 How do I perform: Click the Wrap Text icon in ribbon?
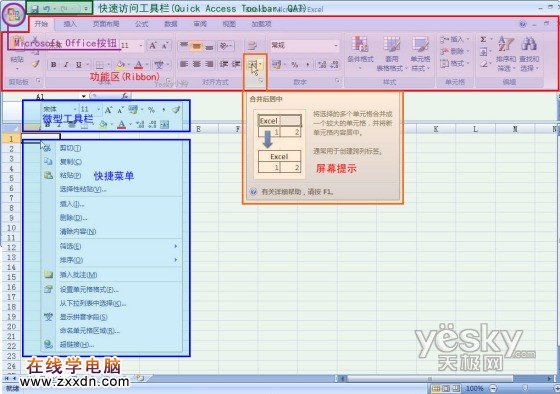tap(252, 45)
